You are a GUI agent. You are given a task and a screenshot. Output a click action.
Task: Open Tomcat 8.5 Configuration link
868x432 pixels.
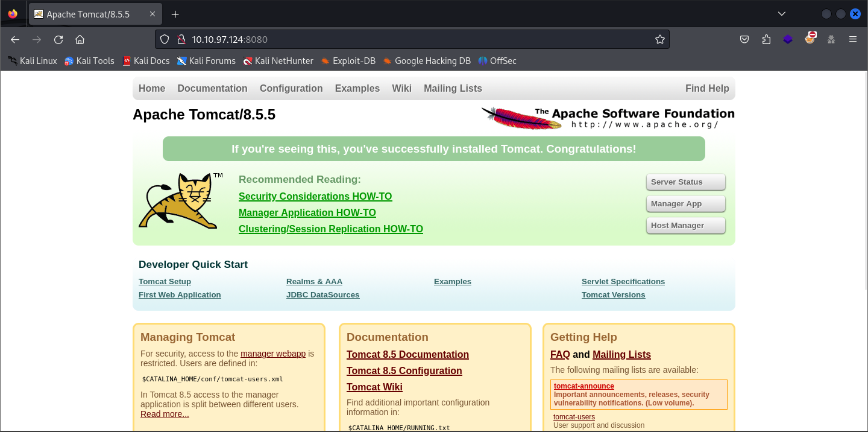coord(404,371)
